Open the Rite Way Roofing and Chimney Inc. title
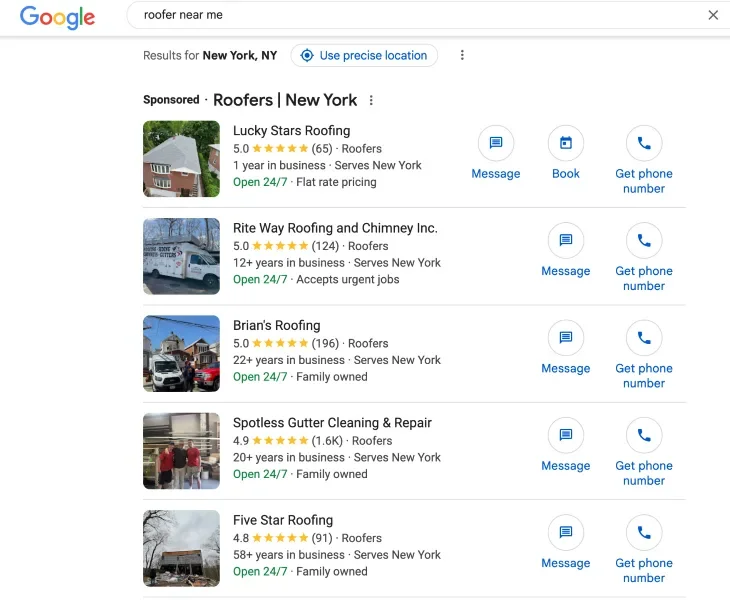Viewport: 730px width, 600px height. 335,228
